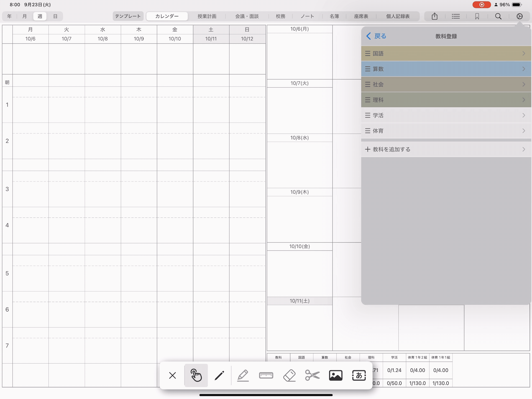The height and width of the screenshot is (399, 532).
Task: Select the ruler tool
Action: pyautogui.click(x=266, y=375)
